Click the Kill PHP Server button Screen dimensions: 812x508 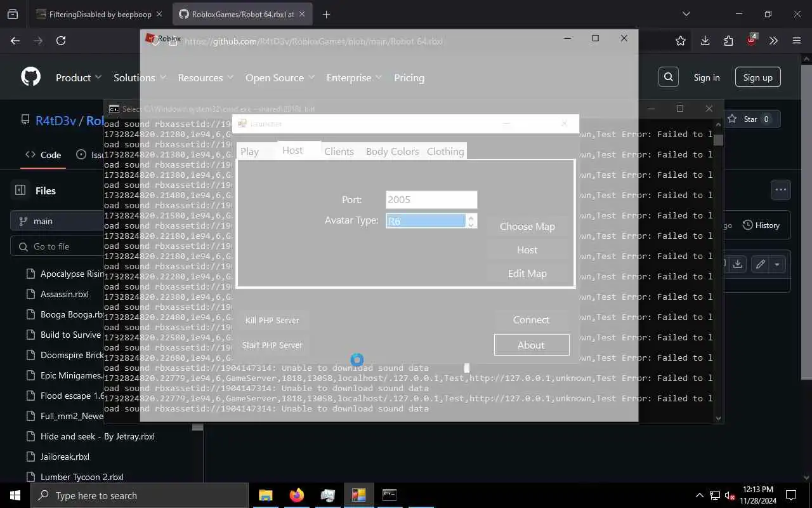point(272,320)
